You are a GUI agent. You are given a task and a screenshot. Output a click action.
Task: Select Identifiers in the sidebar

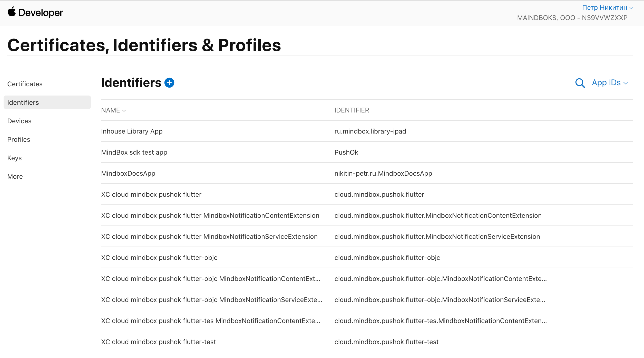(47, 102)
